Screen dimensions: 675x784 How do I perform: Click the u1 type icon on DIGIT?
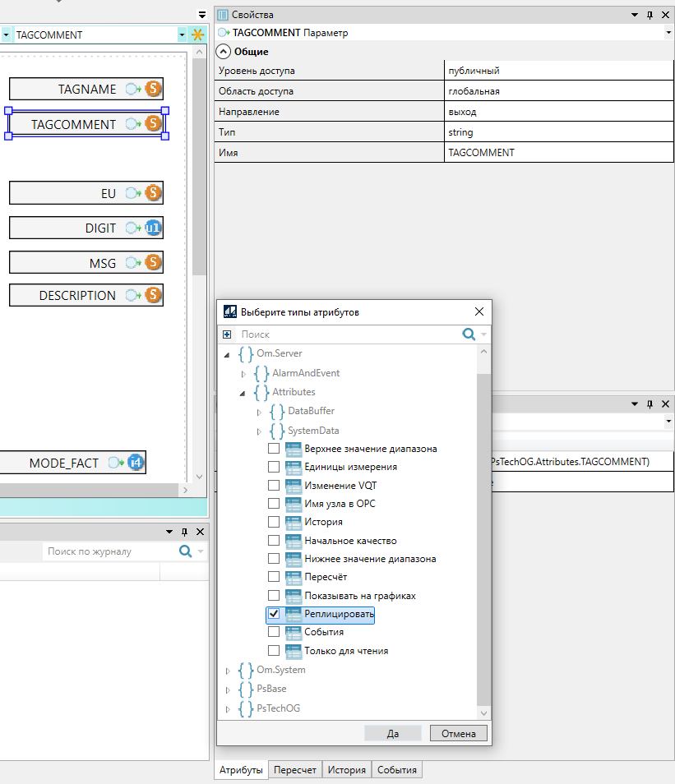pos(153,228)
